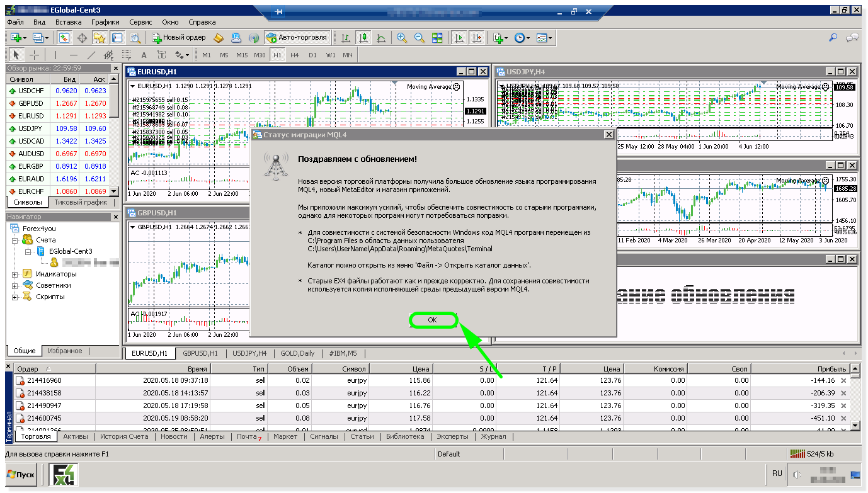Switch to the История Счета tab
This screenshot has height=493, width=868.
tap(124, 436)
